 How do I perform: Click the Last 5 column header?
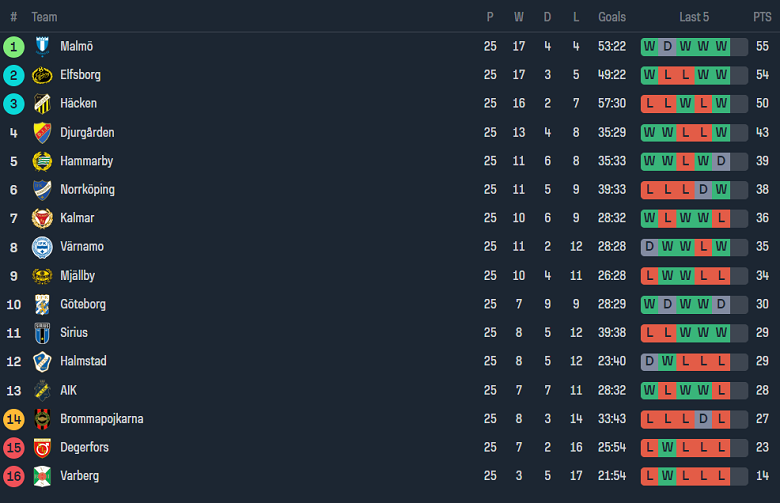point(694,17)
